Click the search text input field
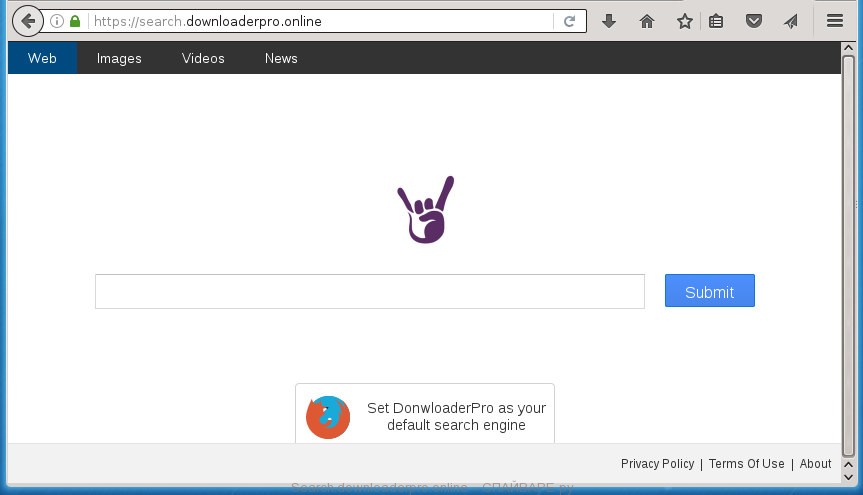Viewport: 863px width, 495px height. click(x=369, y=292)
